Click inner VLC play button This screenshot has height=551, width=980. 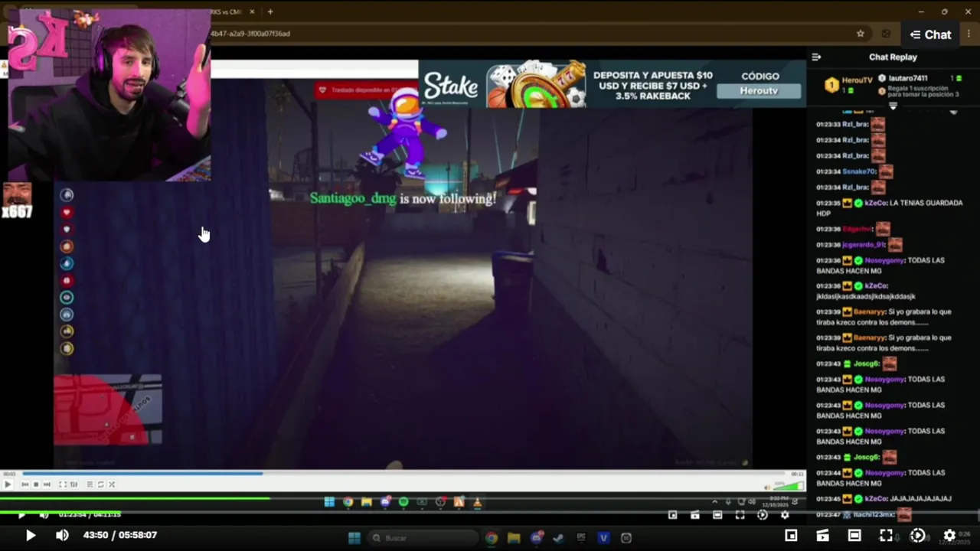tap(8, 484)
